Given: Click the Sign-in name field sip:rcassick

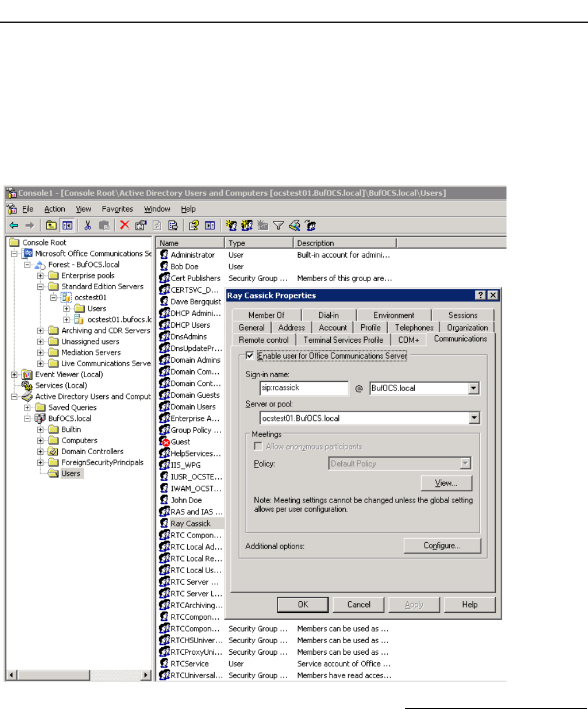Looking at the screenshot, I should click(304, 388).
